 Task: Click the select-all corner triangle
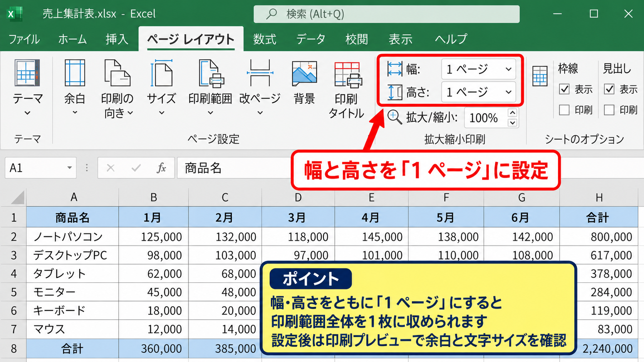tap(18, 198)
